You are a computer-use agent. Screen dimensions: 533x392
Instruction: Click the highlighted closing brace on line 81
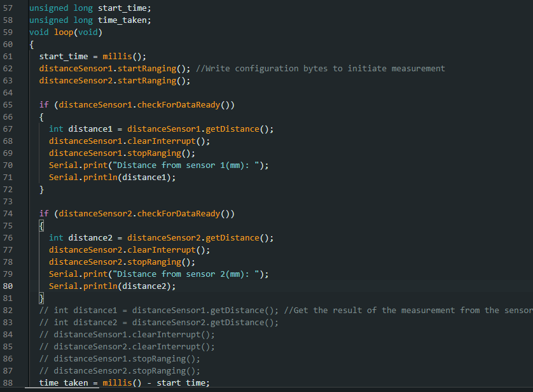point(42,298)
